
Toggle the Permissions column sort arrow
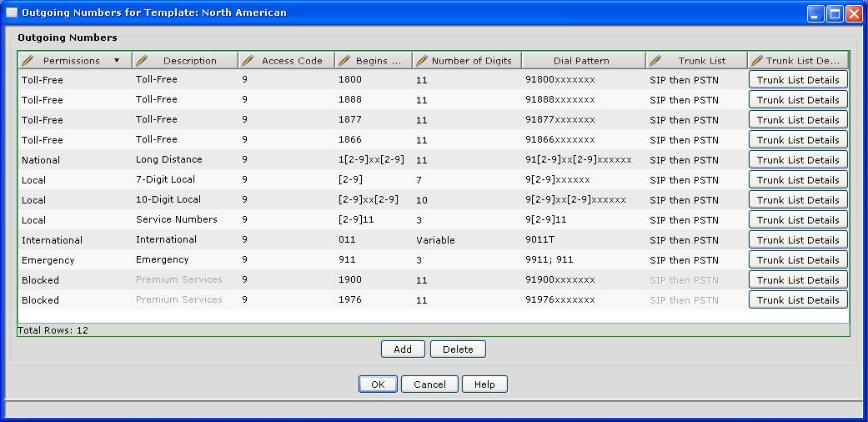[117, 60]
